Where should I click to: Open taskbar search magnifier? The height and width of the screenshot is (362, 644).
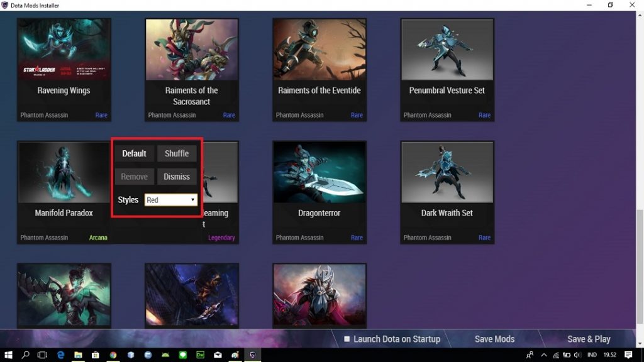25,355
